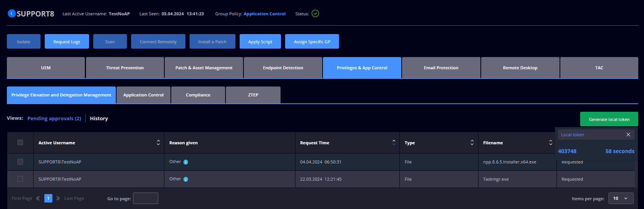Screen dimensions: 644x209
Task: Sort by Request Time column arrows
Action: pyautogui.click(x=394, y=143)
